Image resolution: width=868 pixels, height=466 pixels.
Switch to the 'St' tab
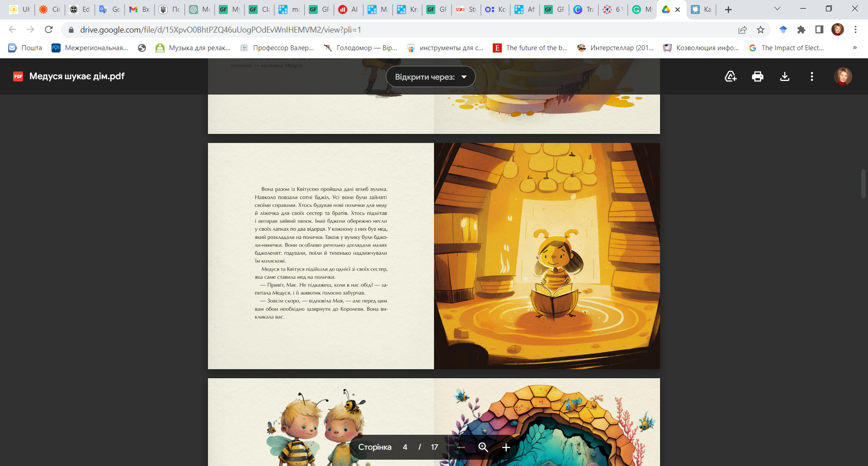(466, 10)
